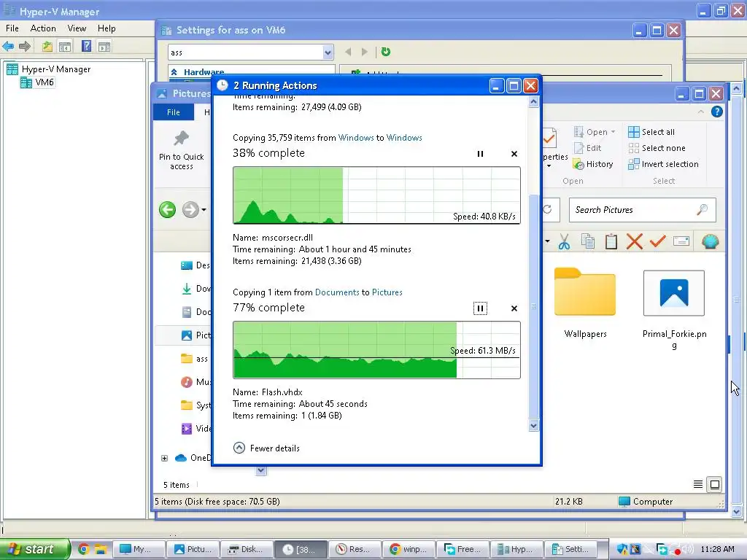This screenshot has width=747, height=560.
Task: Click Invert selection
Action: pos(663,164)
